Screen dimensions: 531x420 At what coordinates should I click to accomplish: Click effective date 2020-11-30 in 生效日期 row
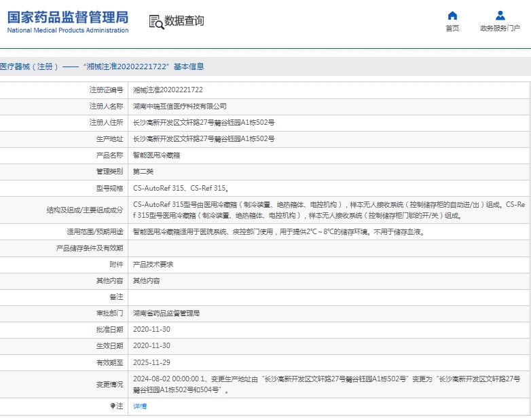[x=151, y=346]
